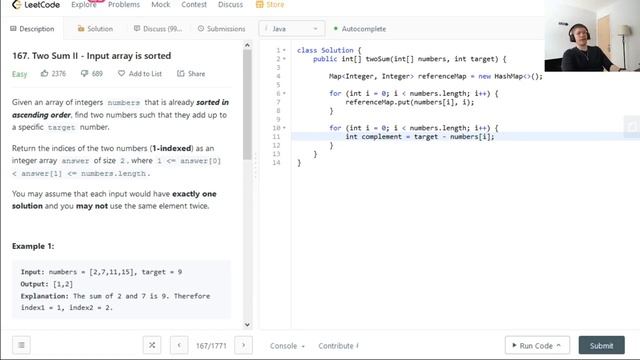Viewport: 640px width, 360px height.
Task: Click the description panel scrollbar thumb
Action: click(x=247, y=104)
